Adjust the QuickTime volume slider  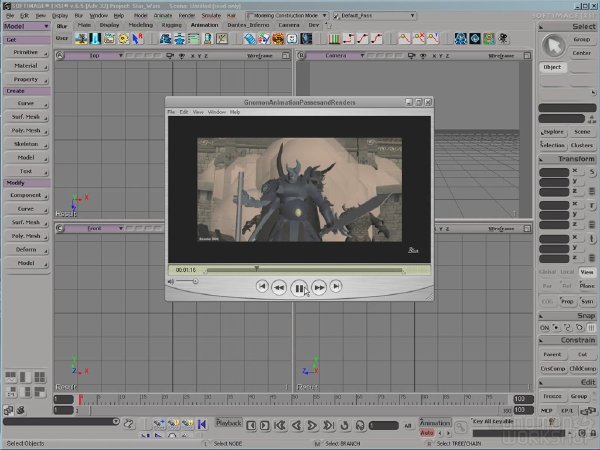click(186, 281)
